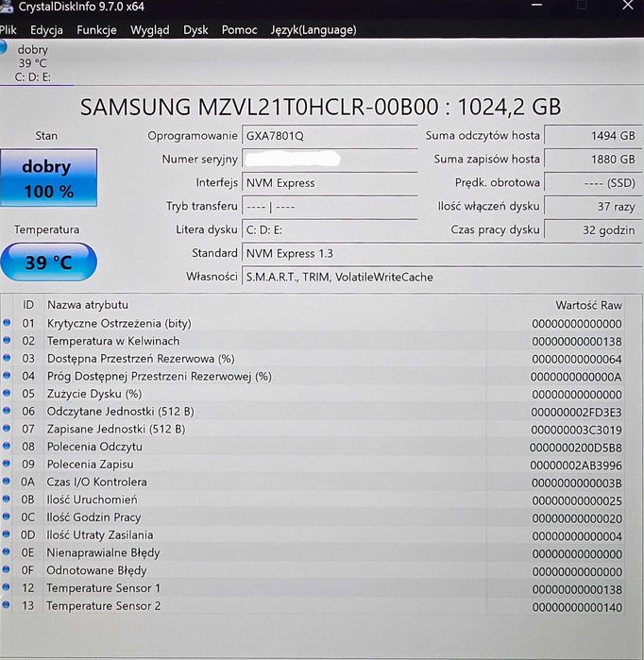Viewport: 644px width, 660px height.
Task: Click the raw value '0000000000003B'
Action: pos(577,482)
